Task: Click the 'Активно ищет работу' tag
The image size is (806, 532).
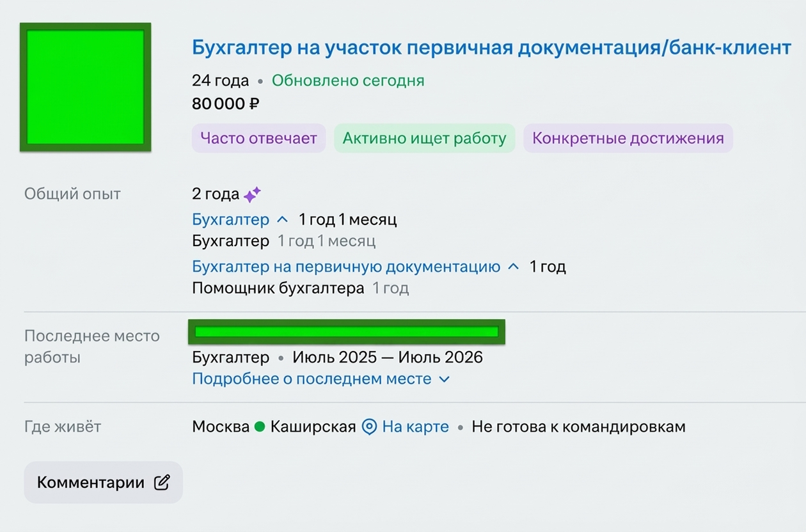Action: pos(424,138)
